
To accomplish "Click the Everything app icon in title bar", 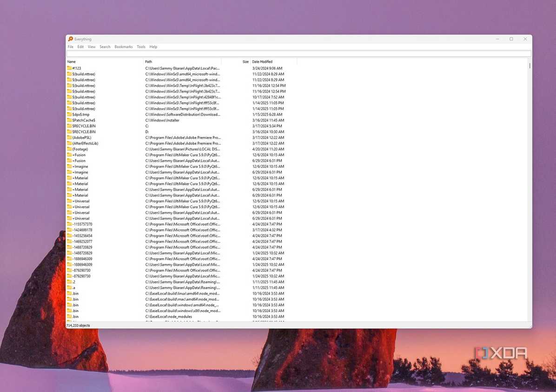I will (71, 39).
